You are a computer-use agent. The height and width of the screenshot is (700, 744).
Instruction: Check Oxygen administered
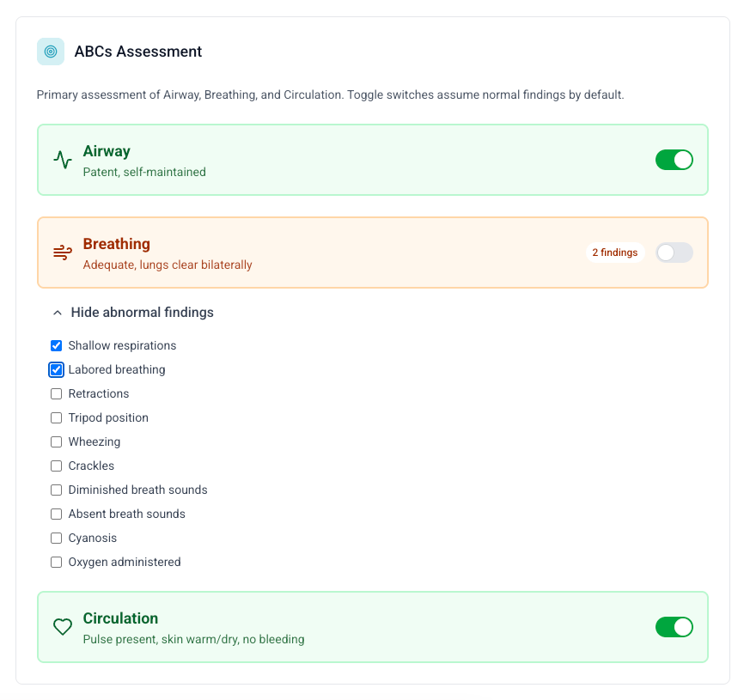click(56, 562)
